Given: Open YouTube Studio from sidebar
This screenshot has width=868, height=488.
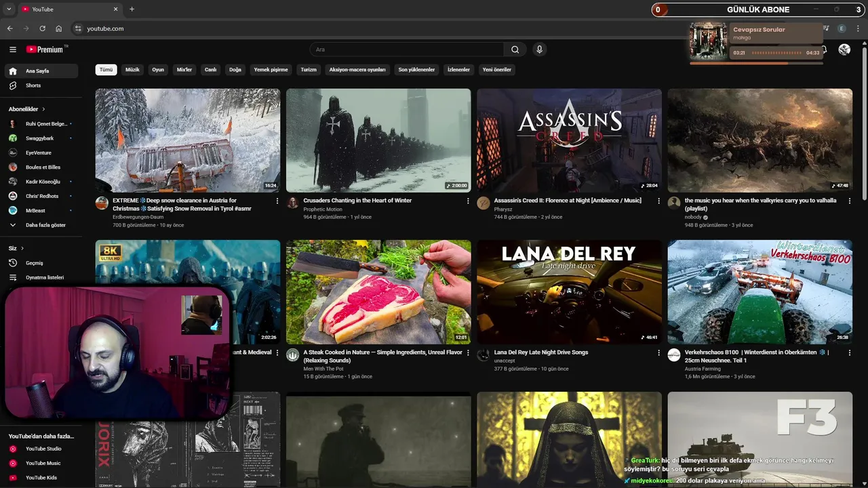Looking at the screenshot, I should coord(41,449).
